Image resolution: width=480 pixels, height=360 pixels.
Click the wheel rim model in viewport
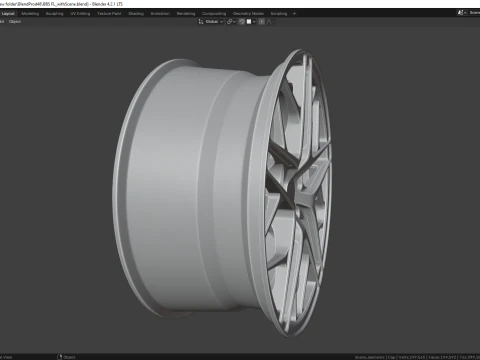pyautogui.click(x=223, y=193)
